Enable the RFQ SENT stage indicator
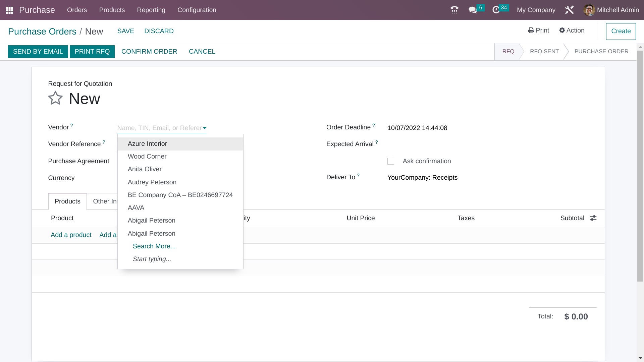This screenshot has width=644, height=362. [x=544, y=51]
